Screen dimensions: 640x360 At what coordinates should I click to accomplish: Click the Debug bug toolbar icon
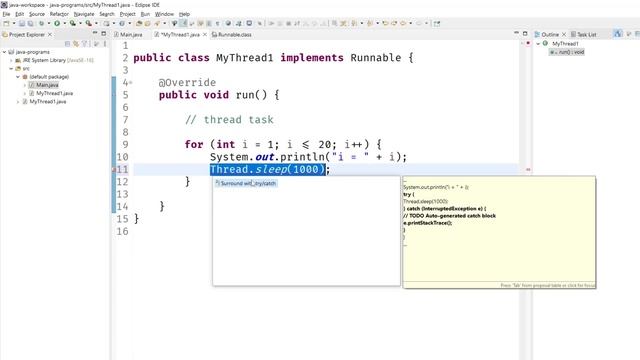[41, 23]
